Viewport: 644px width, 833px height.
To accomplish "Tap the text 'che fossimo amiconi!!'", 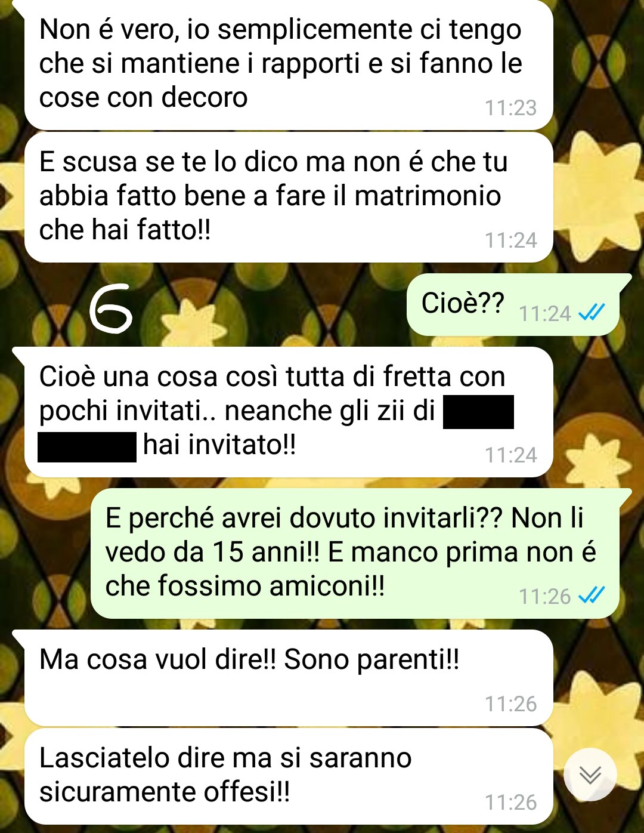I will pos(245,587).
